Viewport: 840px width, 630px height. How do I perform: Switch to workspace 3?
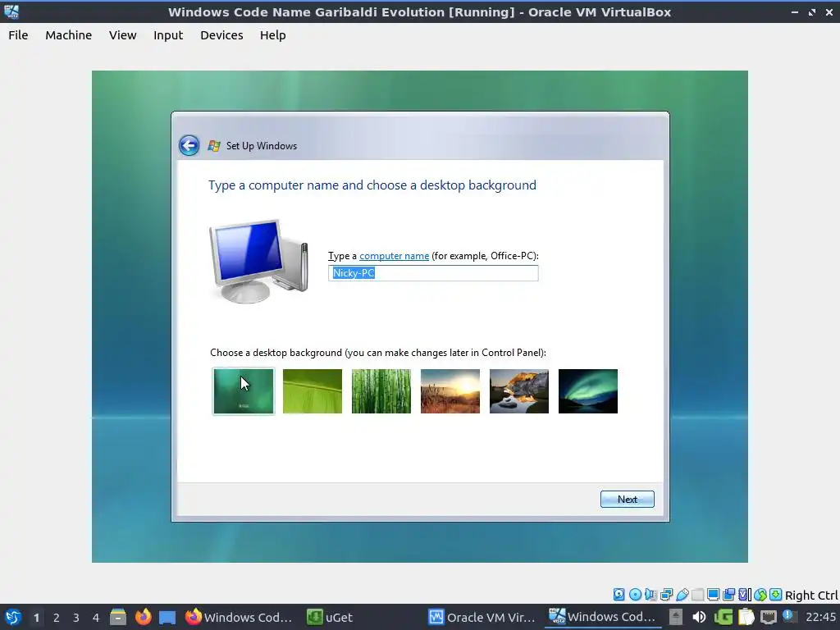click(76, 618)
